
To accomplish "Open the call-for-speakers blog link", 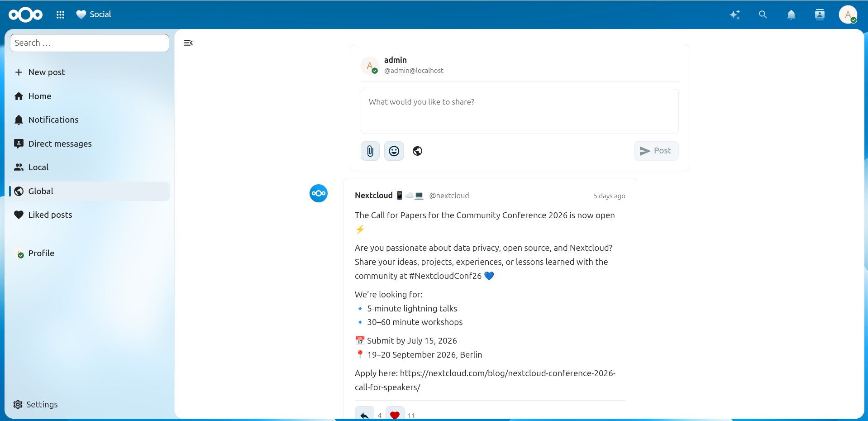I will (485, 380).
